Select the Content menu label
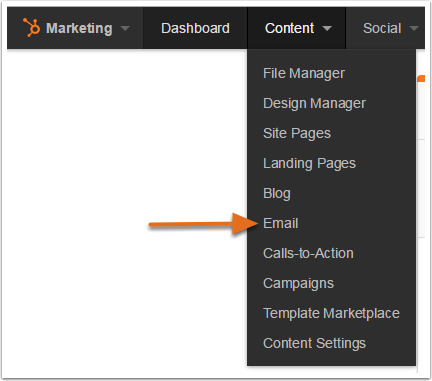Screen dimensions: 432x381 coord(289,28)
